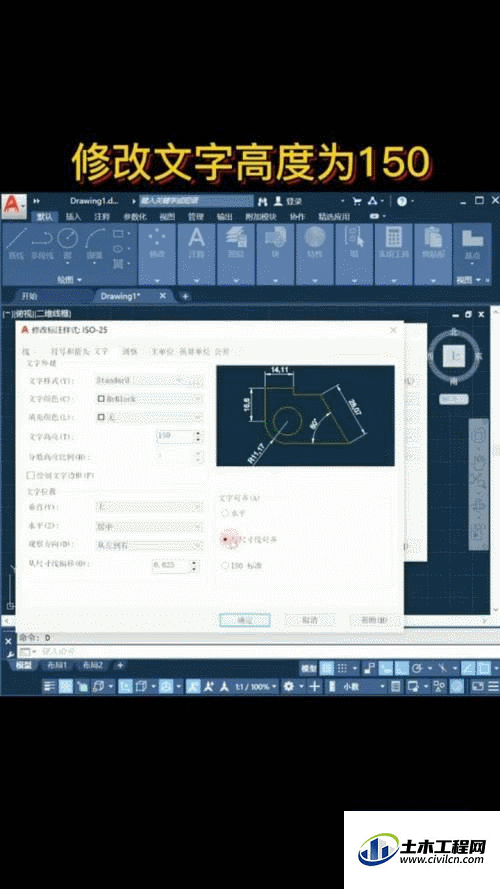Open the annotation scale 1:1 / 100% dropdown
Screen dimensions: 500x889
coord(256,687)
